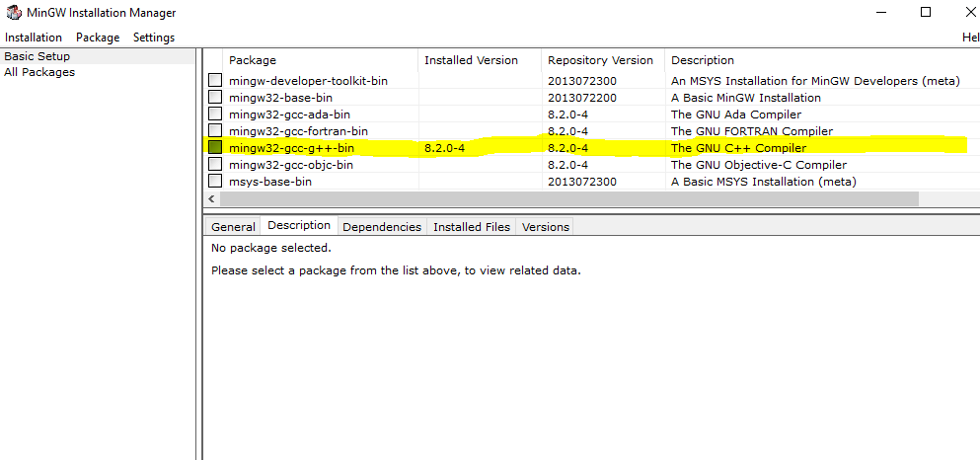
Task: Open the Settings menu
Action: [154, 38]
